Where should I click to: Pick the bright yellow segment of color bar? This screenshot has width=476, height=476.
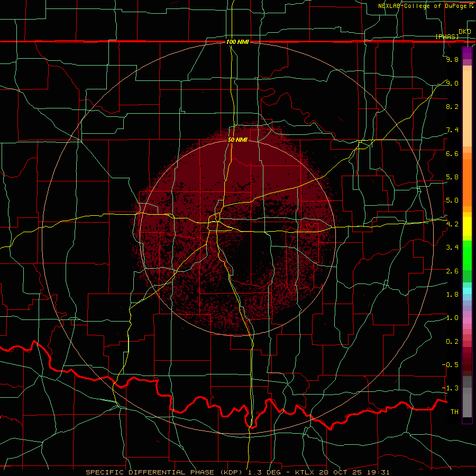tap(467, 226)
